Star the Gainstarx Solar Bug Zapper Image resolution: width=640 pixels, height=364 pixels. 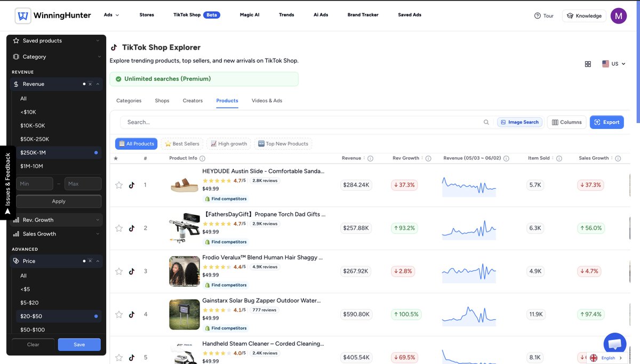(x=119, y=314)
